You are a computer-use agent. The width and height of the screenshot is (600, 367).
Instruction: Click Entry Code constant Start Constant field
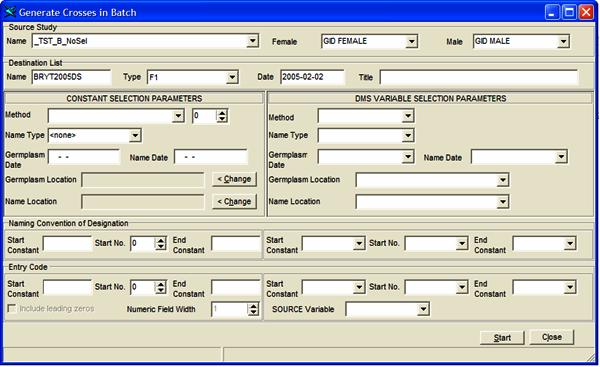67,287
